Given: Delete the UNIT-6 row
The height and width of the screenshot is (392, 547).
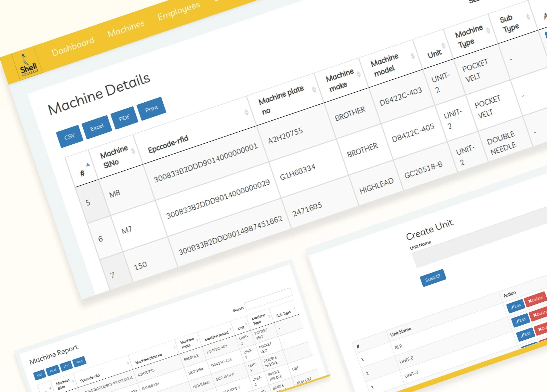Looking at the screenshot, I should coord(539,314).
